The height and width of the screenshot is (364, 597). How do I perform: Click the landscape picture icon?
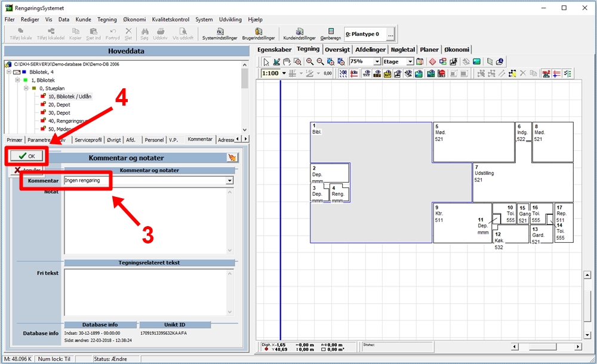(476, 61)
